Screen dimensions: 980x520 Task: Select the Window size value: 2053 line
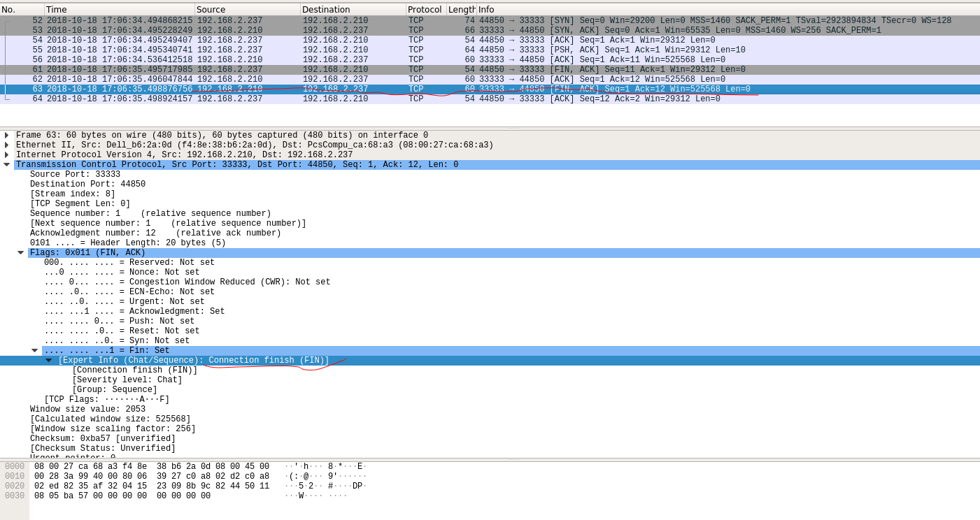88,410
